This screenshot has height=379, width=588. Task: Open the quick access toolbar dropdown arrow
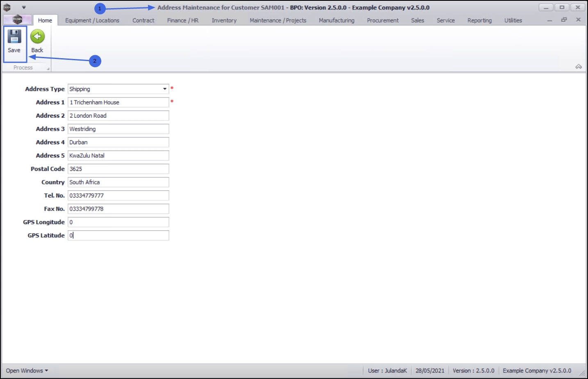tap(24, 7)
